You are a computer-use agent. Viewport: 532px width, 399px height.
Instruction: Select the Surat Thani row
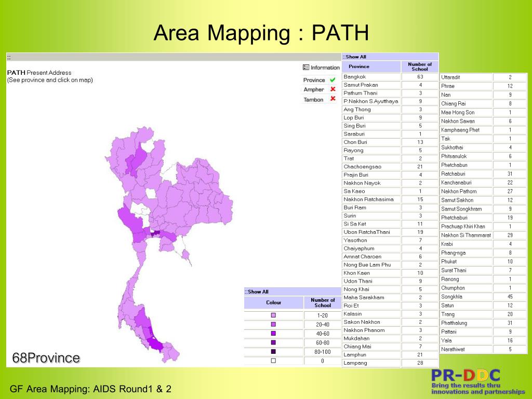click(x=483, y=270)
